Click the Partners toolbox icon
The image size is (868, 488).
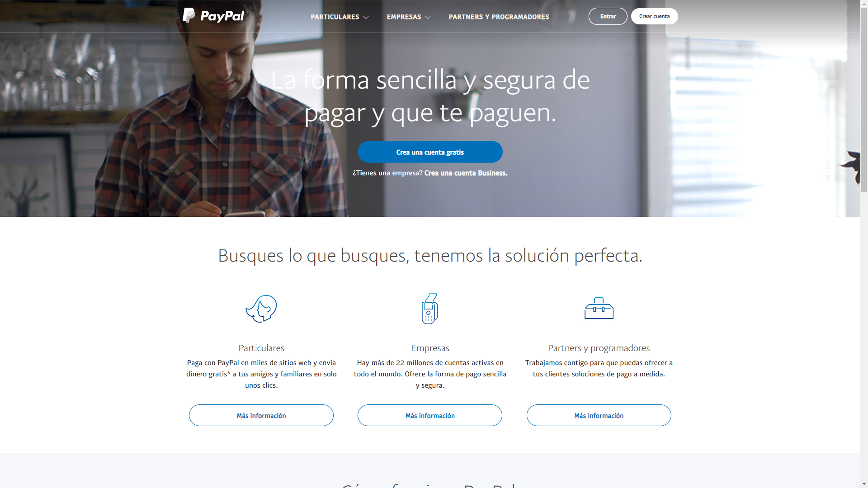point(599,308)
